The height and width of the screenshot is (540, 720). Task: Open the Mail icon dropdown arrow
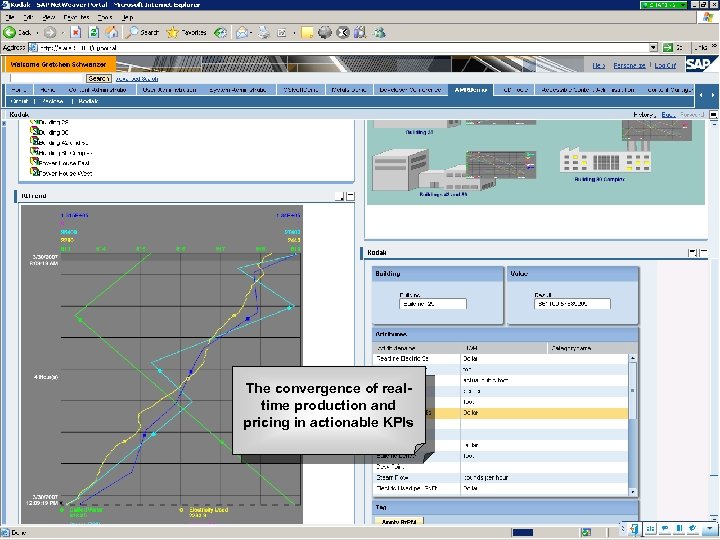pos(251,33)
